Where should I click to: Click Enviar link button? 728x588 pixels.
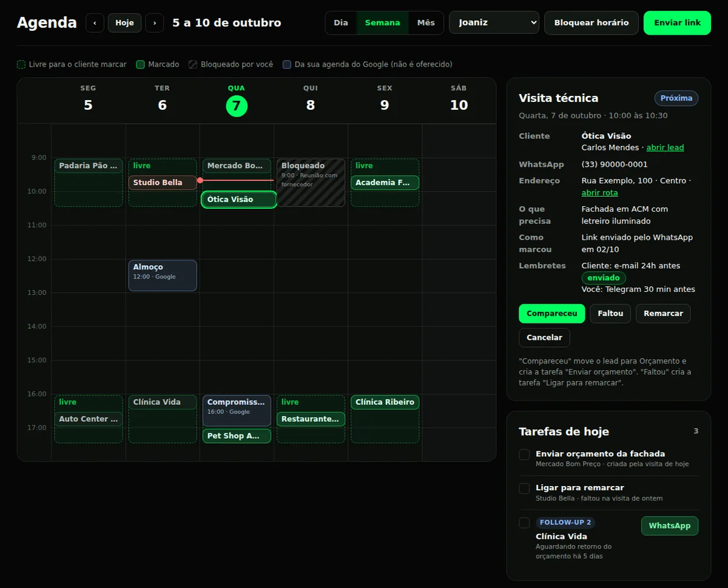(677, 23)
